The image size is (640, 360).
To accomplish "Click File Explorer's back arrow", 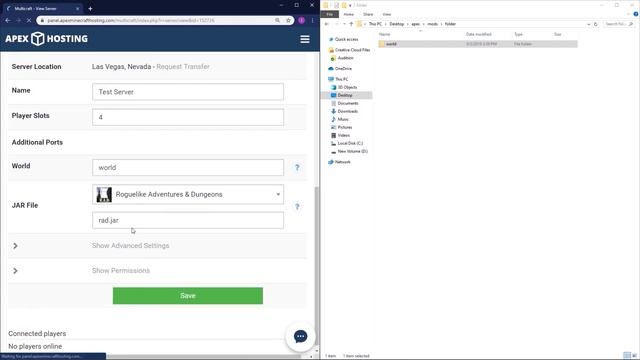I will [x=327, y=24].
